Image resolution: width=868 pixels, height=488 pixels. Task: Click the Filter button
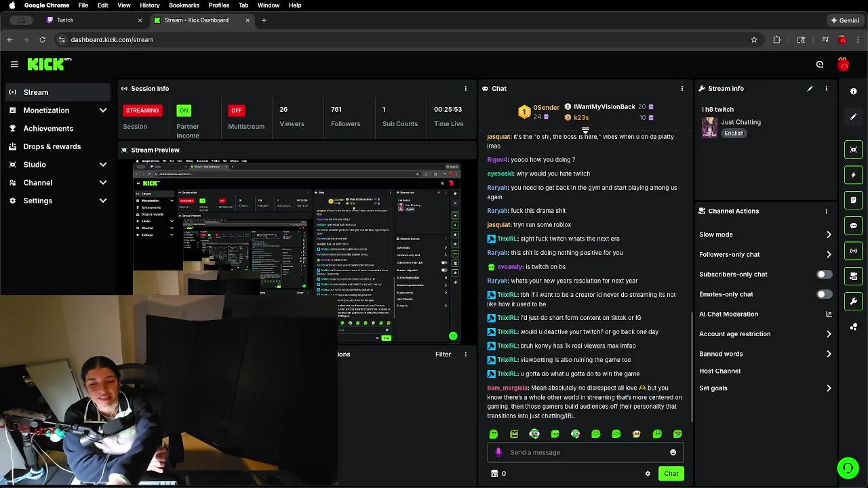coord(443,354)
